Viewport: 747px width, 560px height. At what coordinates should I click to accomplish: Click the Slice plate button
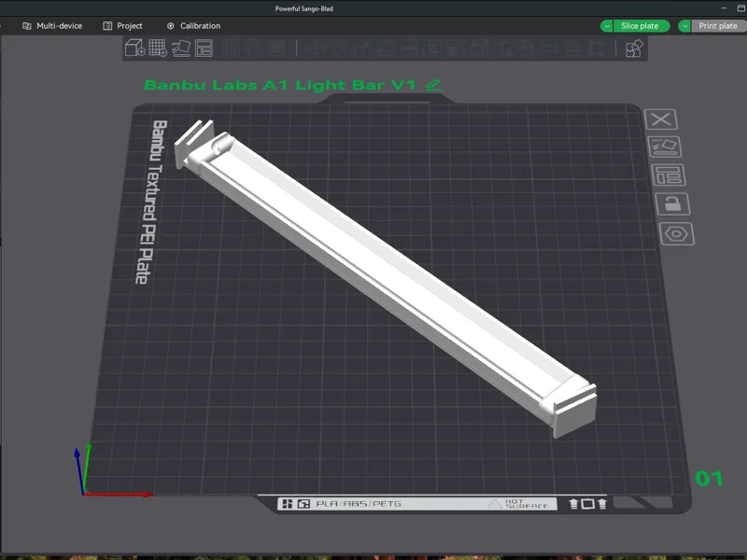(640, 26)
